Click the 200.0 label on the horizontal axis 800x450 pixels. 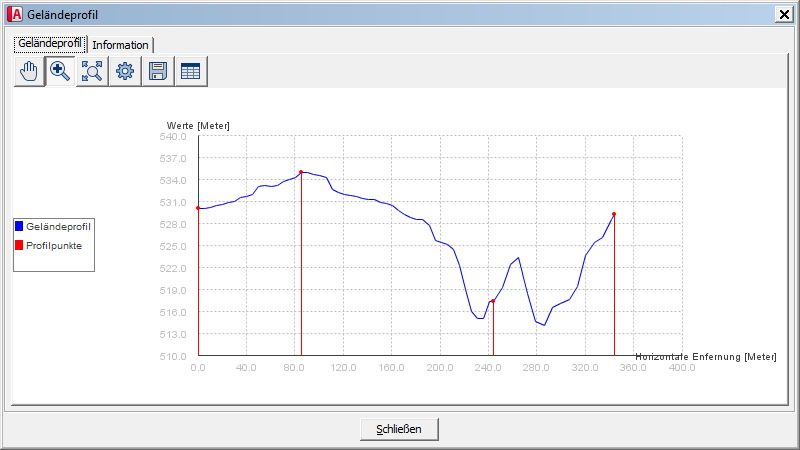(x=440, y=367)
